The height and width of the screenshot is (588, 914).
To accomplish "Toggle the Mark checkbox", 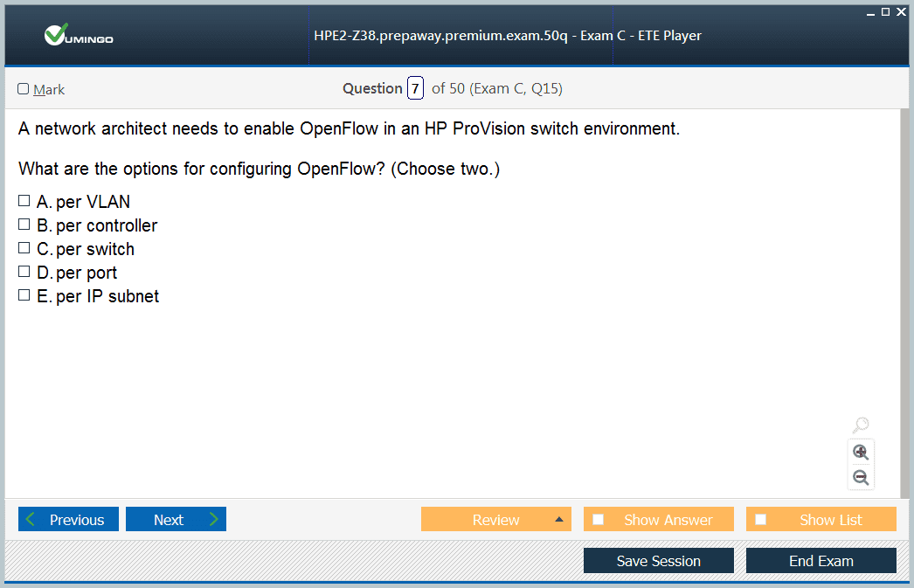I will tap(24, 88).
